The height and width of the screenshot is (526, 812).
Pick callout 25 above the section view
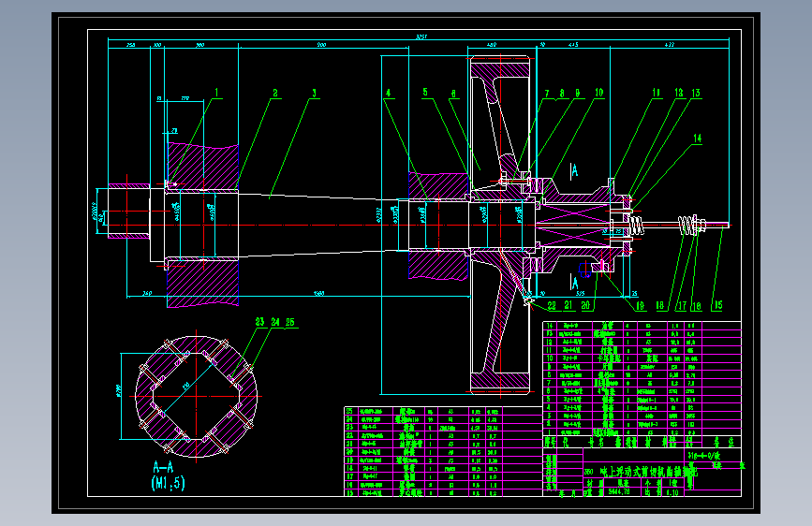pos(290,322)
